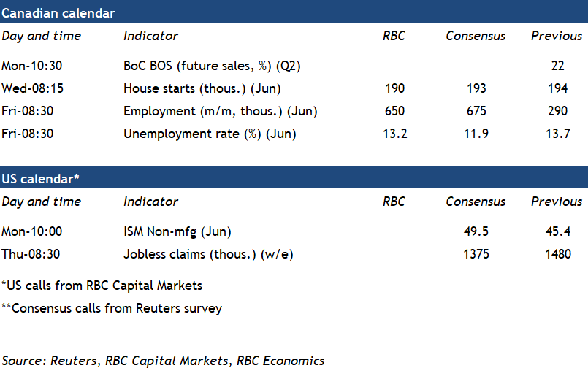Click the RBC forecast value 650
Viewport: 588px width, 379px height.
pyautogui.click(x=394, y=111)
